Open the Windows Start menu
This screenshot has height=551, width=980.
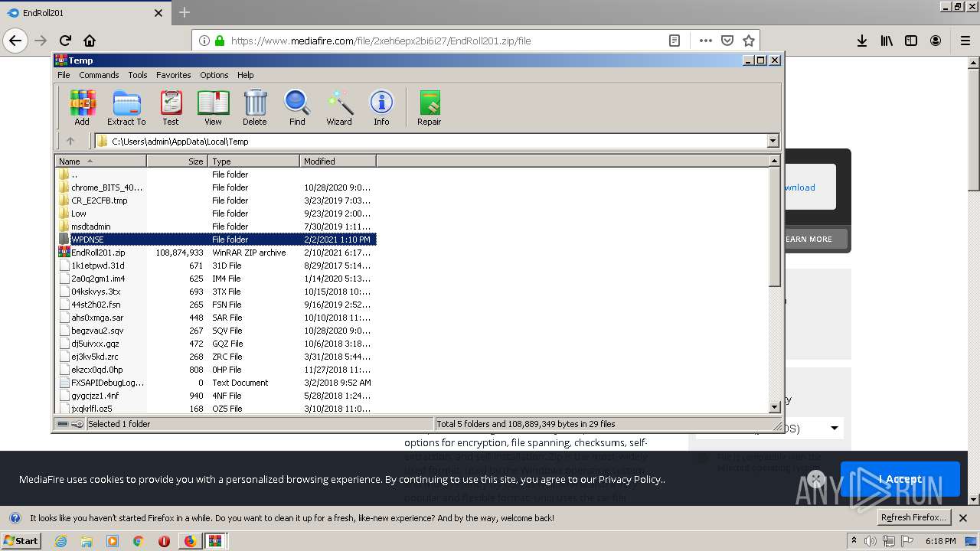point(21,540)
